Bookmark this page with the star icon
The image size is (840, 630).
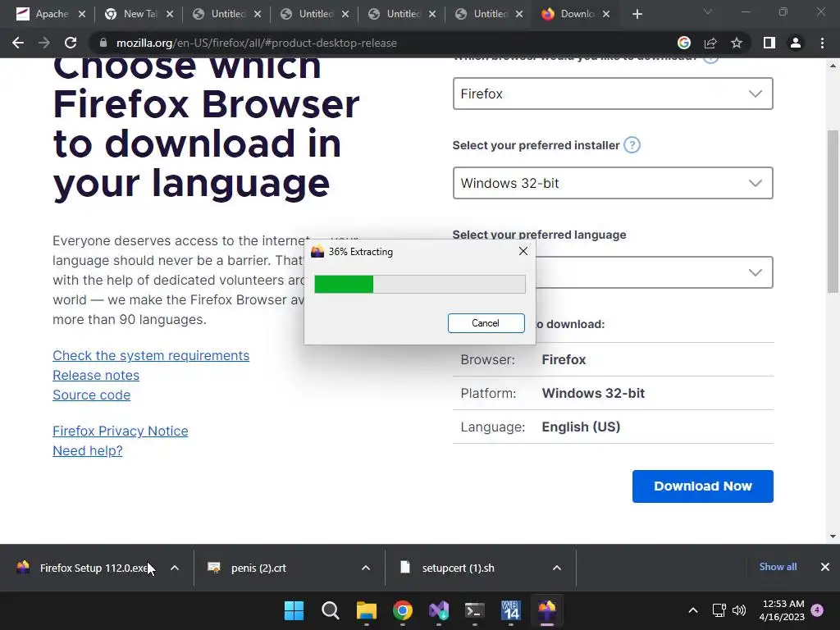737,43
